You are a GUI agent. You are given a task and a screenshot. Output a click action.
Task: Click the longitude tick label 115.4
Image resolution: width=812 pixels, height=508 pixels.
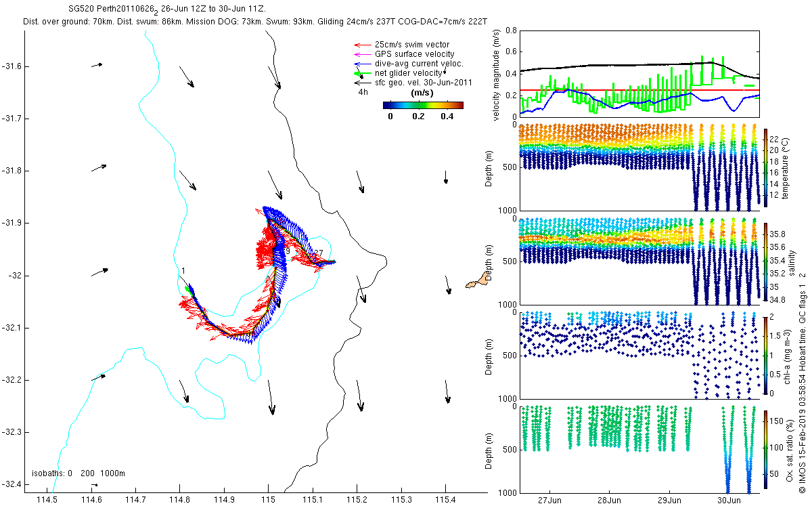(x=446, y=499)
